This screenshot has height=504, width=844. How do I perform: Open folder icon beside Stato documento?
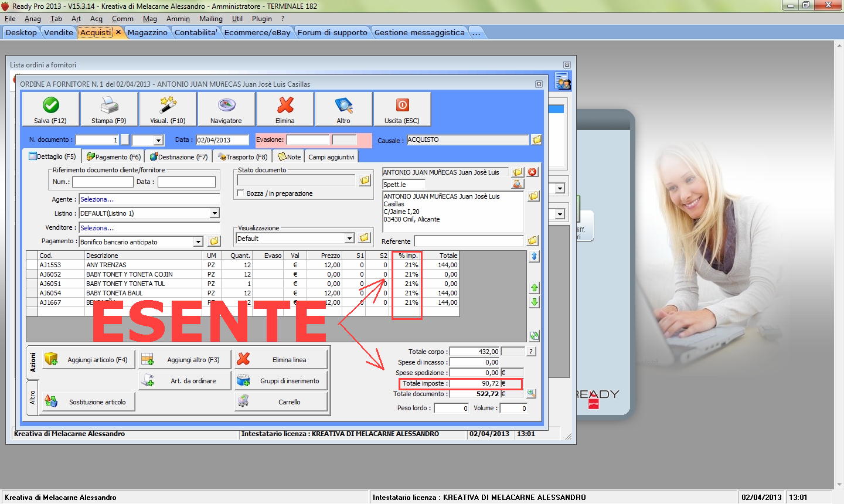coord(365,181)
